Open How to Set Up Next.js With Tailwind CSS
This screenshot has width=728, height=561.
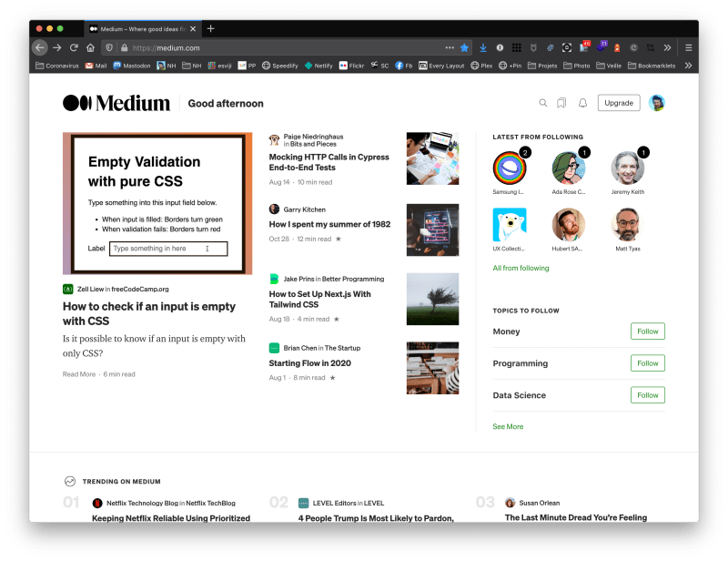pyautogui.click(x=320, y=300)
